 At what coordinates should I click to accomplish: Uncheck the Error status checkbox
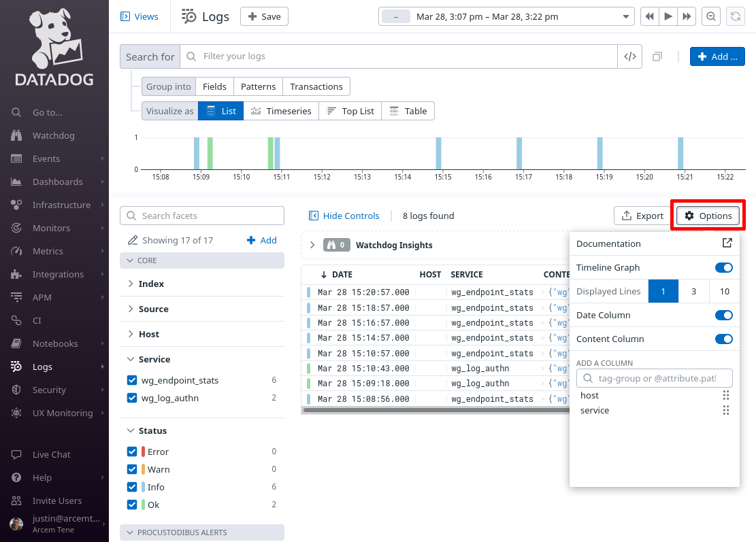coord(132,452)
